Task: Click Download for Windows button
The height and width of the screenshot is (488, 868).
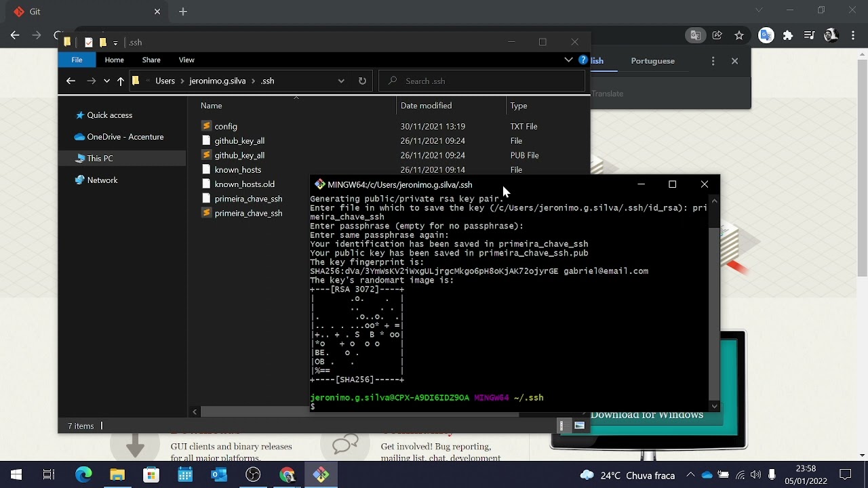Action: click(x=647, y=415)
